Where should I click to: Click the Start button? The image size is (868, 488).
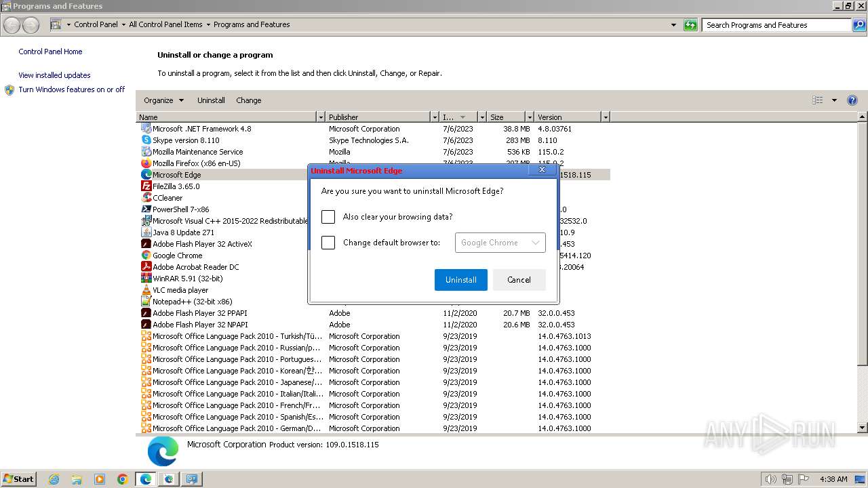[x=18, y=479]
